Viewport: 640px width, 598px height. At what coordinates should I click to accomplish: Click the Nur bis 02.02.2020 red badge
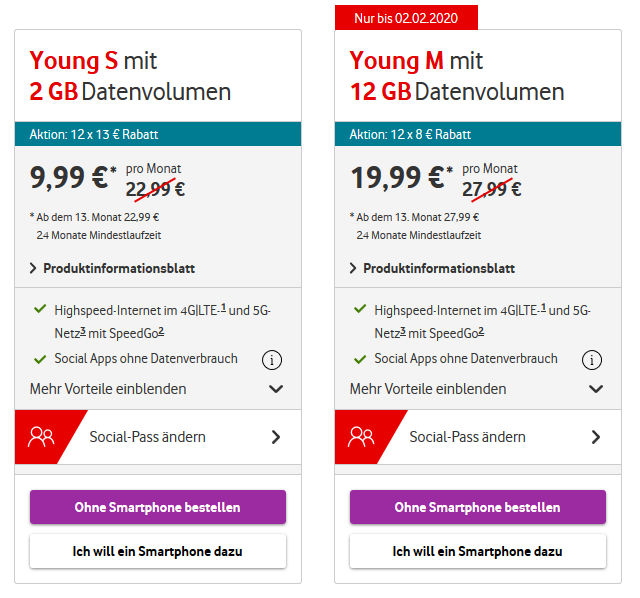click(x=406, y=17)
